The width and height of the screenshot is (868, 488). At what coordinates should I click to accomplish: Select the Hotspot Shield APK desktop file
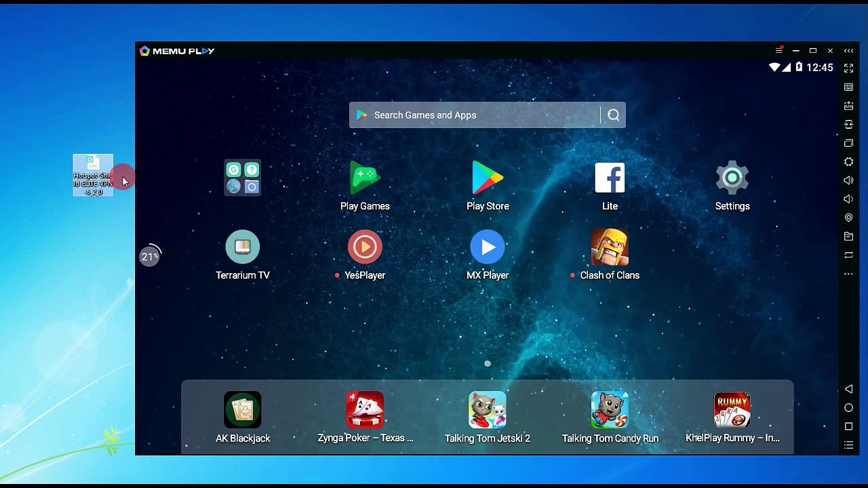click(x=93, y=176)
